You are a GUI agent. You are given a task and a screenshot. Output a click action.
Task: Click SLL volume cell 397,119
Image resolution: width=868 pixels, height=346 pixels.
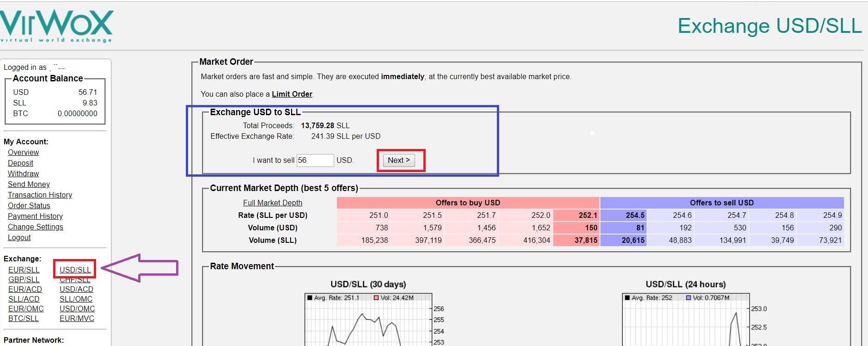[x=417, y=240]
